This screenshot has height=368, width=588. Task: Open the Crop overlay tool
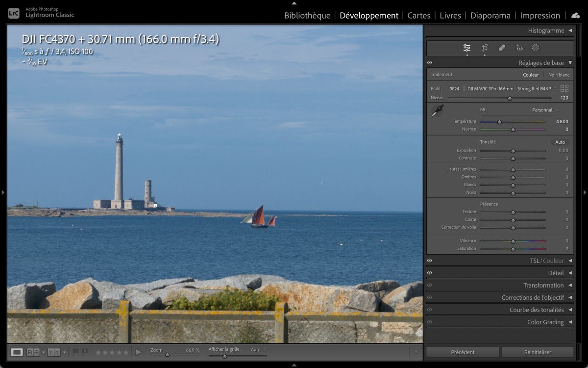tap(485, 48)
